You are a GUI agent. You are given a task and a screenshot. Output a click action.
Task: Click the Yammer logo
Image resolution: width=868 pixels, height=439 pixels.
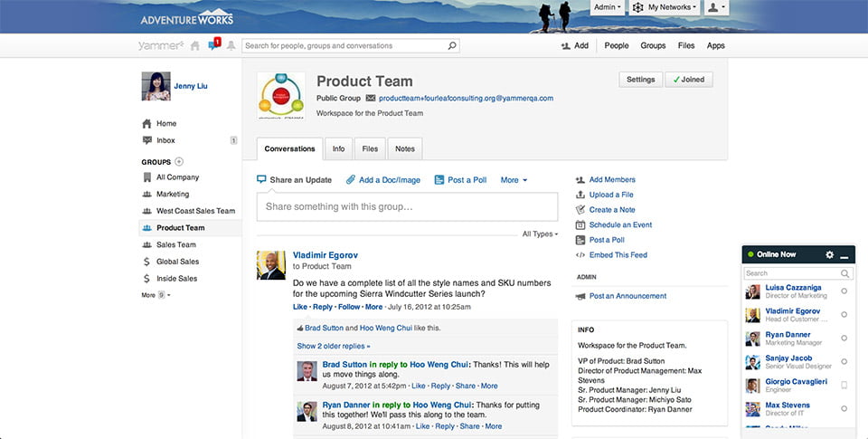(161, 46)
